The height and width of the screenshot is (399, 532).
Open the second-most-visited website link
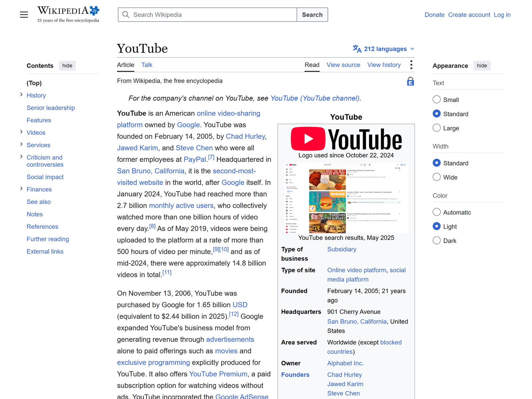pyautogui.click(x=234, y=171)
